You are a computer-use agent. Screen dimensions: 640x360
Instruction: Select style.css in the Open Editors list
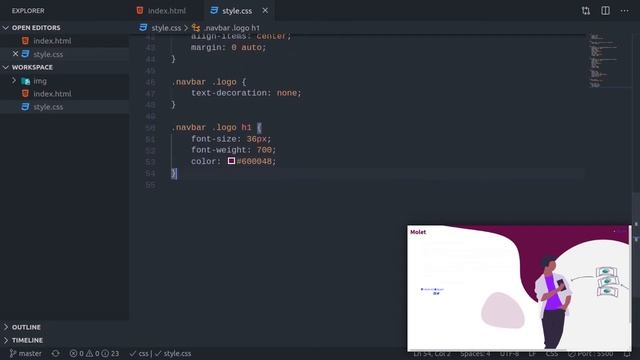click(x=48, y=54)
